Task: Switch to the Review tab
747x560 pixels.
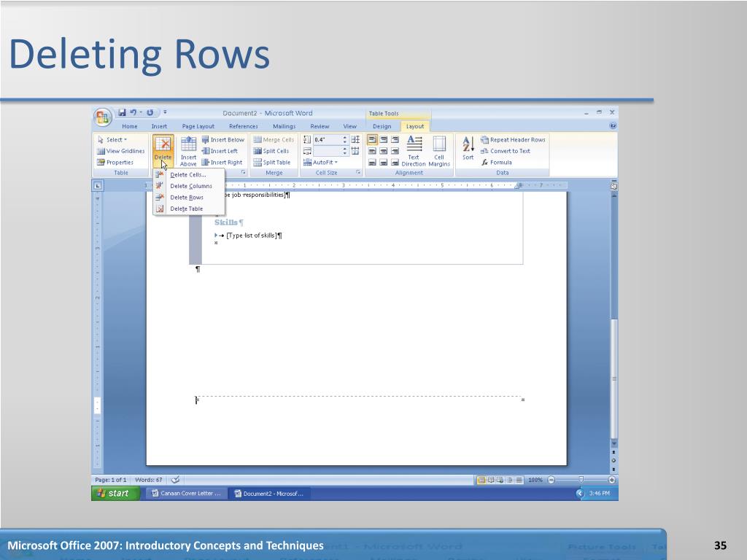Action: 320,126
